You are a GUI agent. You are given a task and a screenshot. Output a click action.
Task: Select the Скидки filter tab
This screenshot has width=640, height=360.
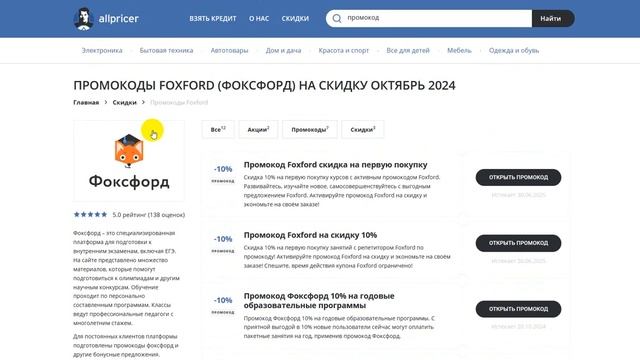(x=363, y=129)
